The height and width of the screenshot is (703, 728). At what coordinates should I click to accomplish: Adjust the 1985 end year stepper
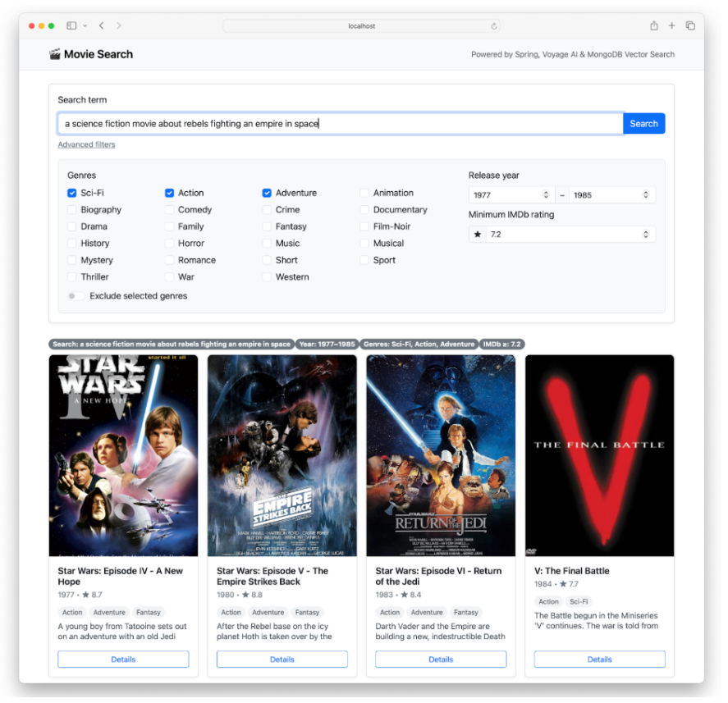pyautogui.click(x=646, y=195)
